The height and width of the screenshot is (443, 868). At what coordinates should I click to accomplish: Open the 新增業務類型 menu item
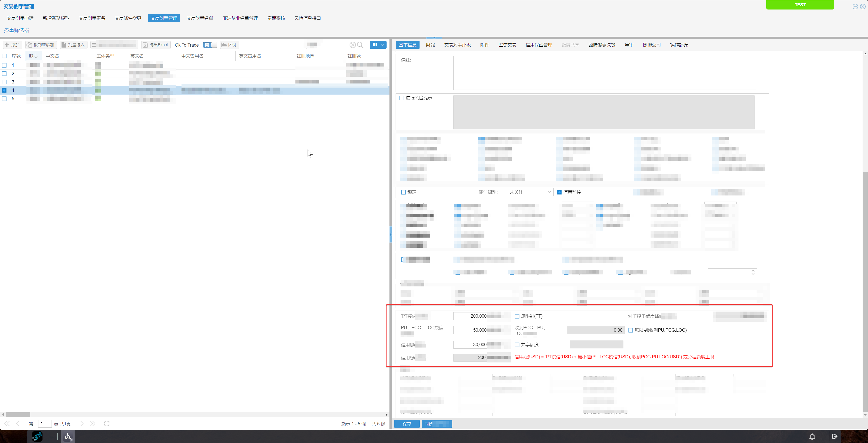tap(56, 18)
